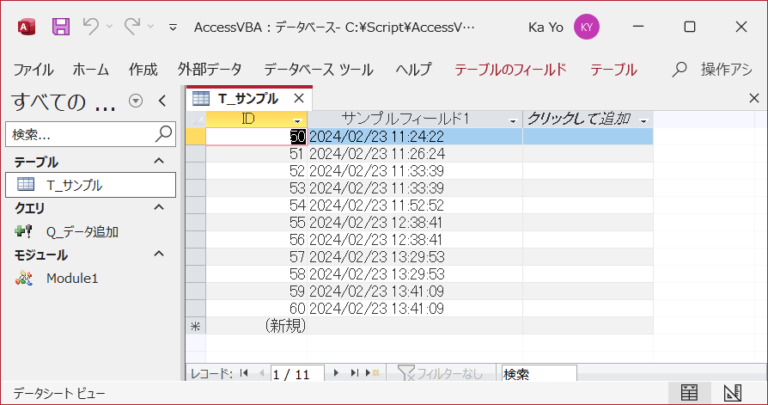
Task: Switch to the ホーム ribbon tab
Action: (x=91, y=70)
